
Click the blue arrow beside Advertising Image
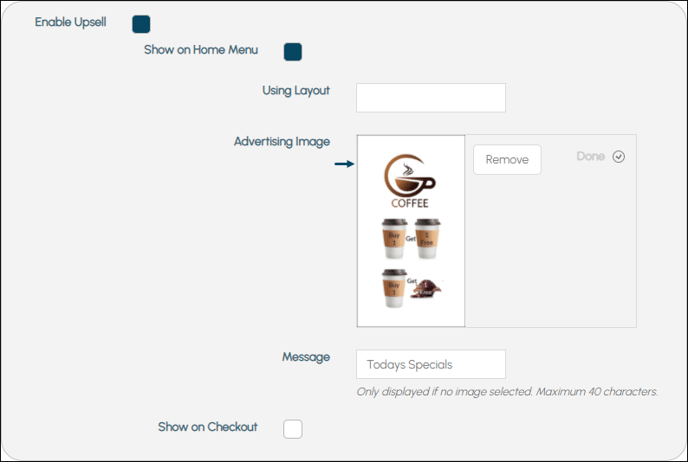pos(344,164)
